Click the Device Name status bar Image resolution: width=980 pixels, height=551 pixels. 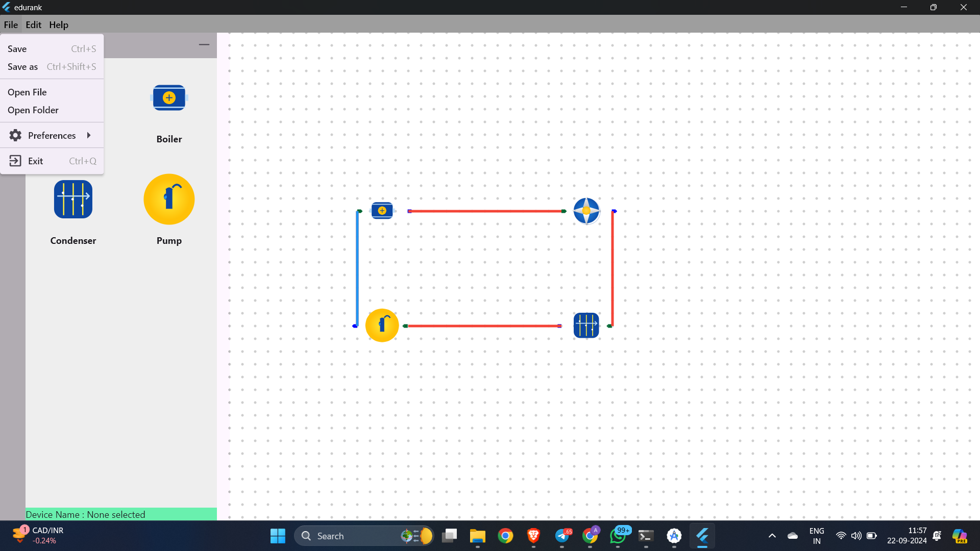[x=121, y=514]
